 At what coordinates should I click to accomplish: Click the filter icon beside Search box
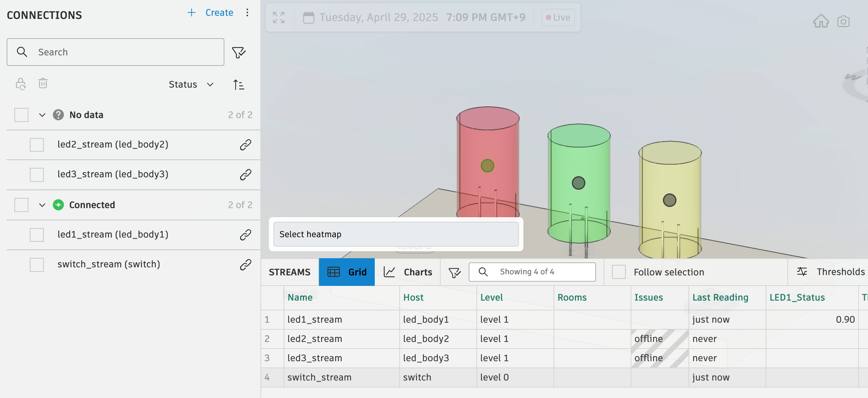click(239, 53)
